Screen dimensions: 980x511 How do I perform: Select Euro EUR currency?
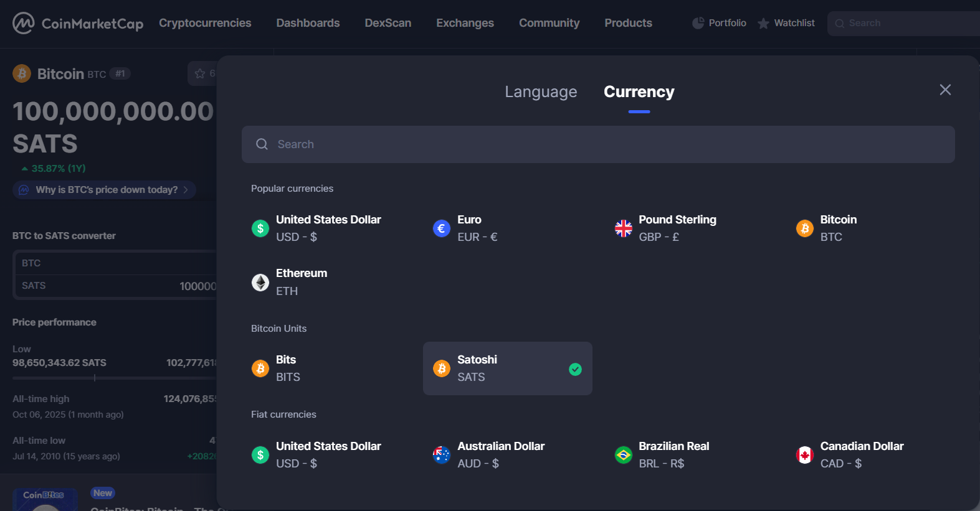(x=508, y=228)
